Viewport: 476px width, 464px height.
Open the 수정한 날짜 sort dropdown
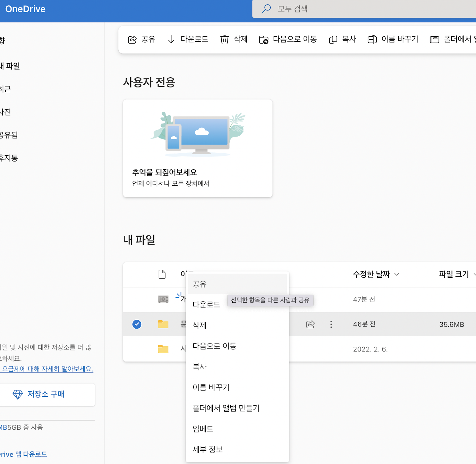pos(376,274)
